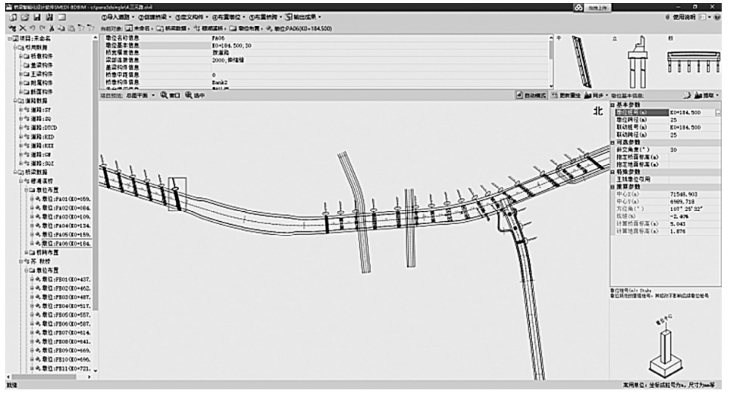This screenshot has width=731, height=395.
Task: Click the 选中 zoom to selection icon
Action: [x=189, y=95]
